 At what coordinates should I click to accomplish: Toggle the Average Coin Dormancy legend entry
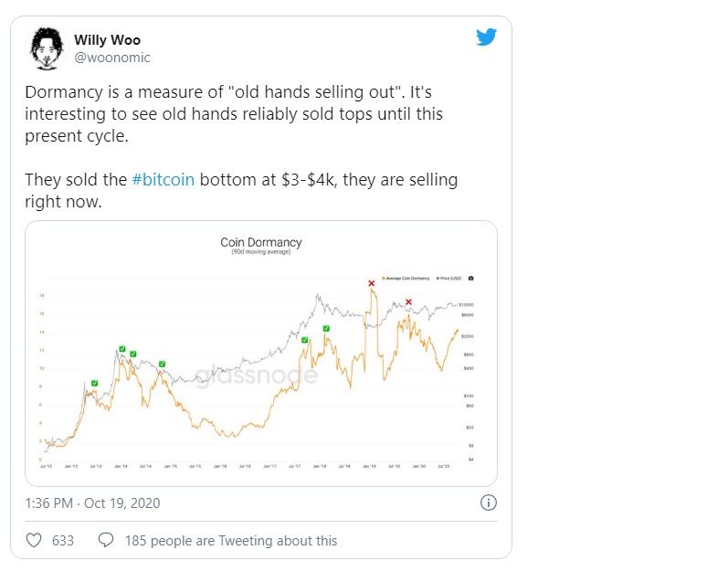408,277
